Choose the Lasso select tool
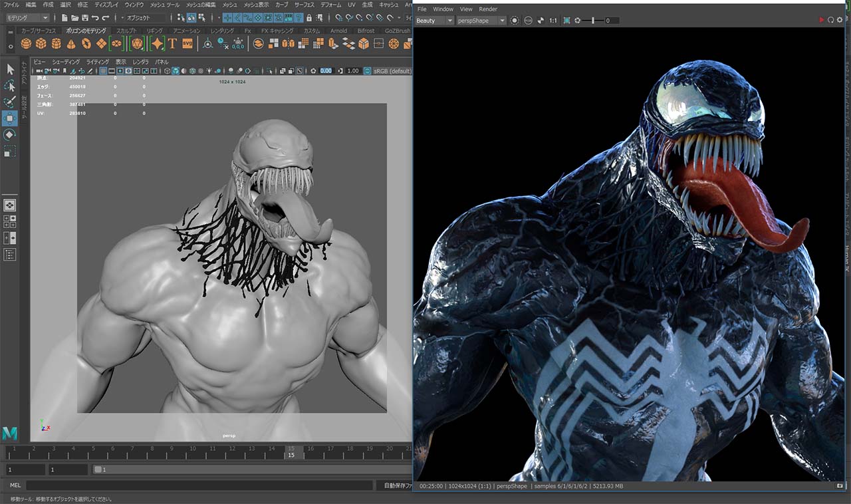Viewport: 851px width, 504px height. 10,86
